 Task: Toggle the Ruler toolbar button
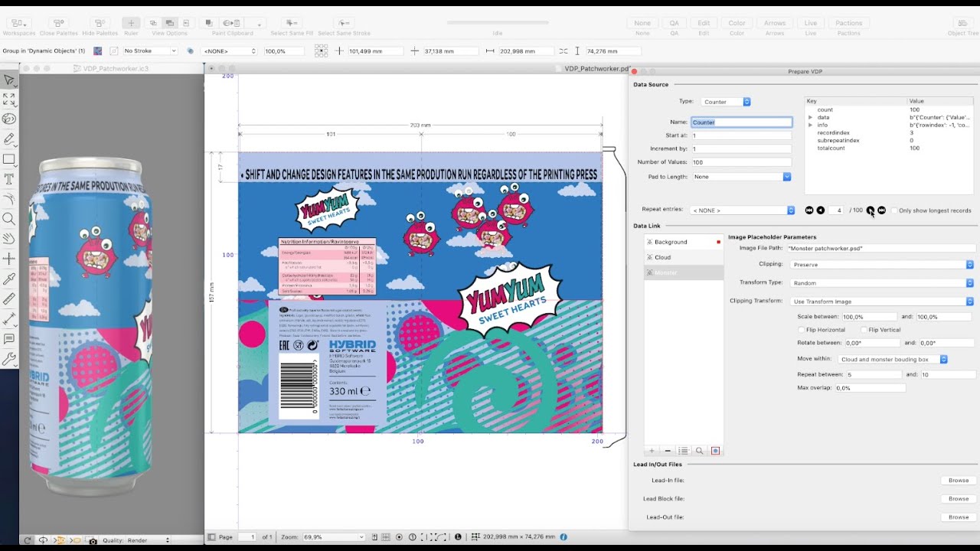(x=131, y=23)
